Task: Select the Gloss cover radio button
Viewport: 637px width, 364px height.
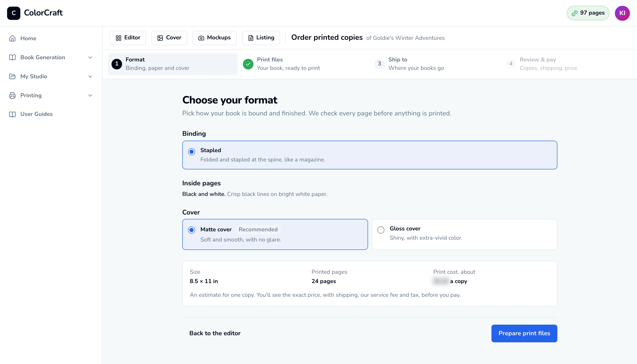Action: pos(381,230)
